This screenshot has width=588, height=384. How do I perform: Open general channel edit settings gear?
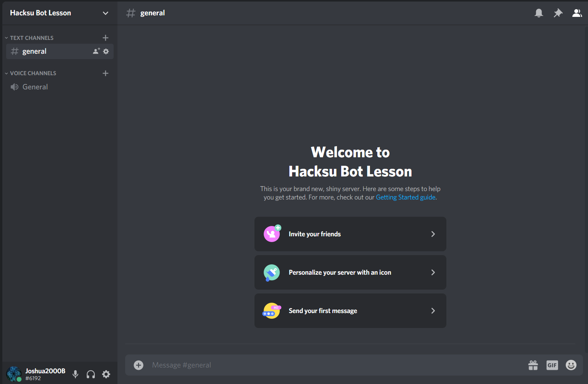[106, 51]
